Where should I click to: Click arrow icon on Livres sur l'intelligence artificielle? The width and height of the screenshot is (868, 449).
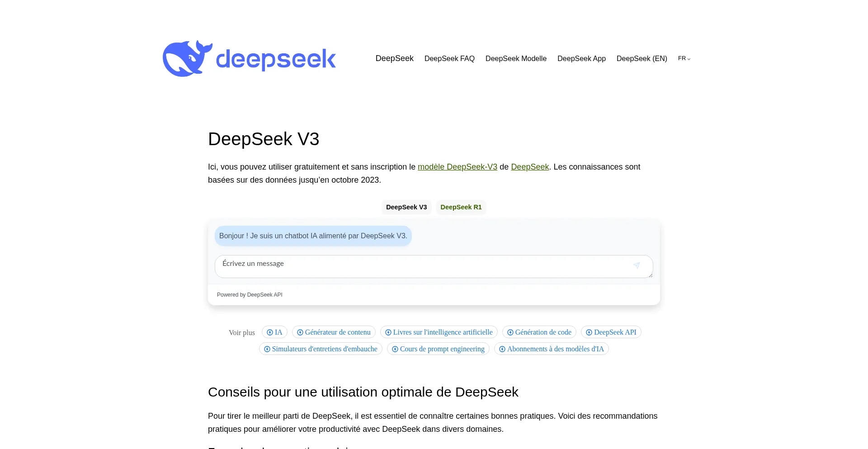[x=388, y=332]
